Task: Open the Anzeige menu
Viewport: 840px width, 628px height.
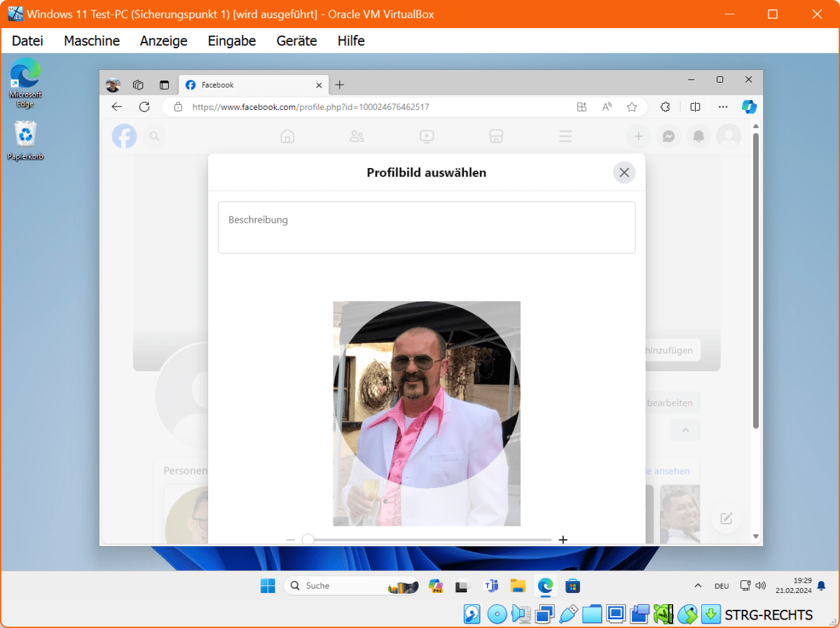Action: 163,41
